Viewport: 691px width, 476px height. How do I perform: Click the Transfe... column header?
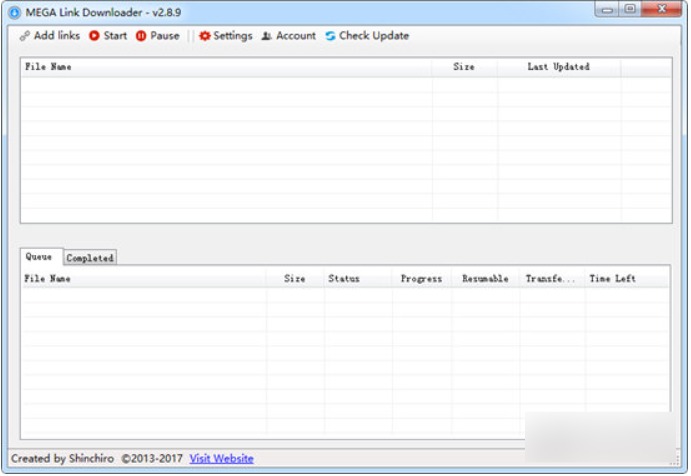[552, 279]
